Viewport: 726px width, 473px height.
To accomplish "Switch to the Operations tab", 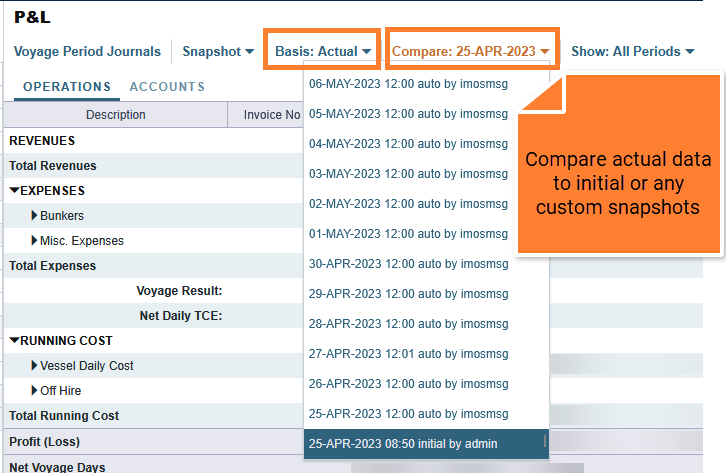I will [x=67, y=87].
